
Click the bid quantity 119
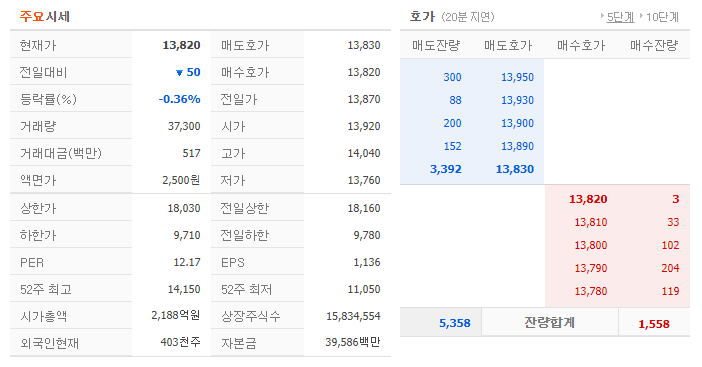[x=670, y=291]
